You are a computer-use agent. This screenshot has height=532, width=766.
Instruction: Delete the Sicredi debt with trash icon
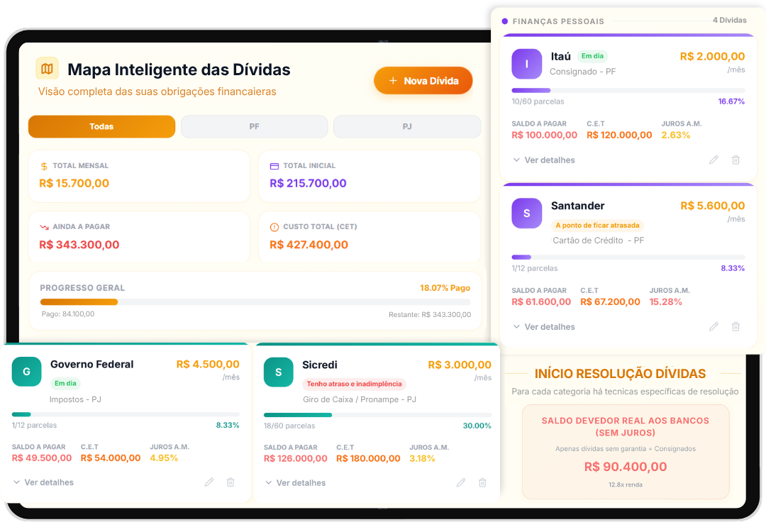(482, 482)
